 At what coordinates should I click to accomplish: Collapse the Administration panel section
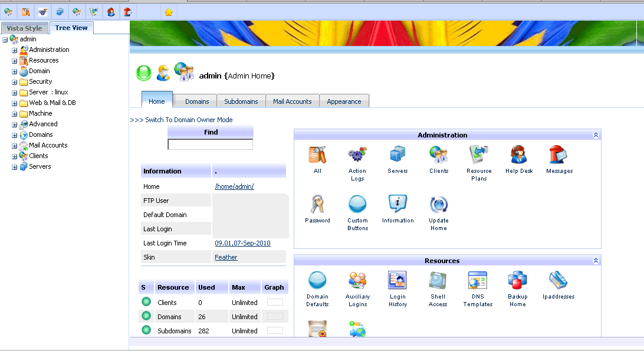click(596, 135)
